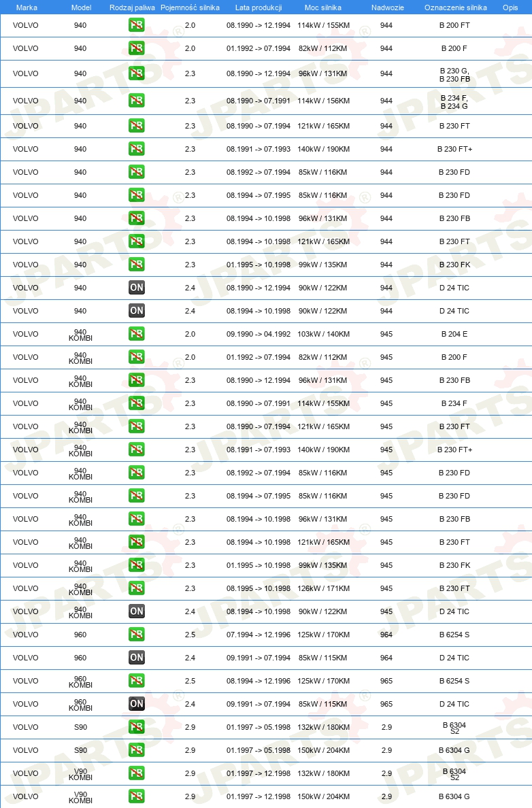532x808 pixels.
Task: Click petrol icon in B 230 G, B 230 FB row
Action: coord(137,73)
